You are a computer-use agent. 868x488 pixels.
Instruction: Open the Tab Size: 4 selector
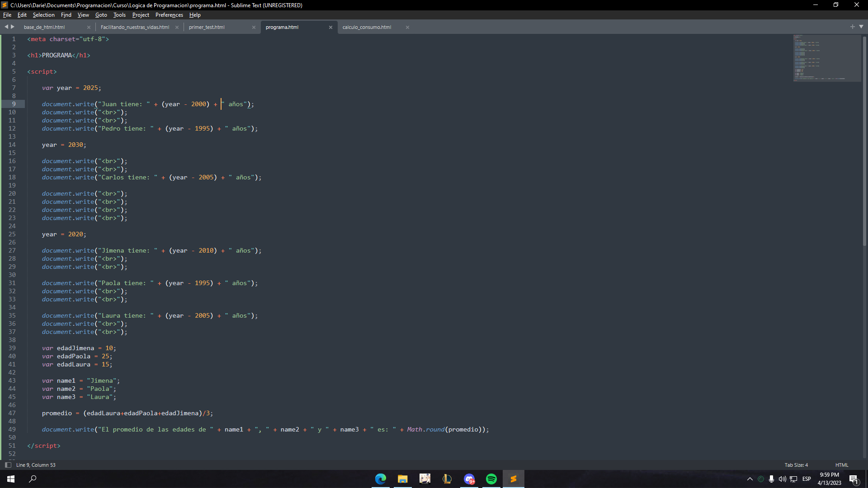[796, 465]
